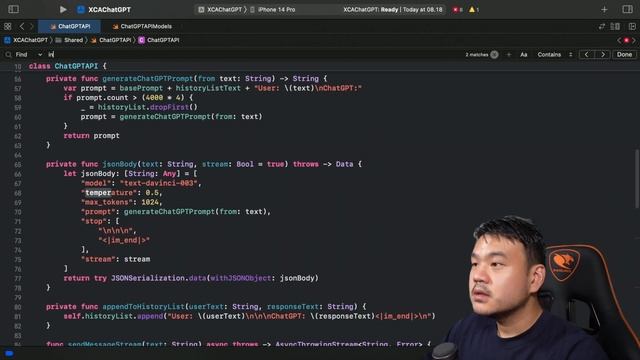Screen dimensions: 640x360
Task: Click the "<|im_end|>" stop string on line 73
Action: [124, 240]
